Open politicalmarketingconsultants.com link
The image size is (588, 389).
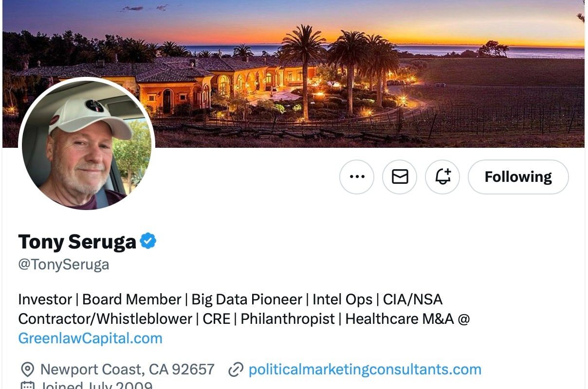365,370
